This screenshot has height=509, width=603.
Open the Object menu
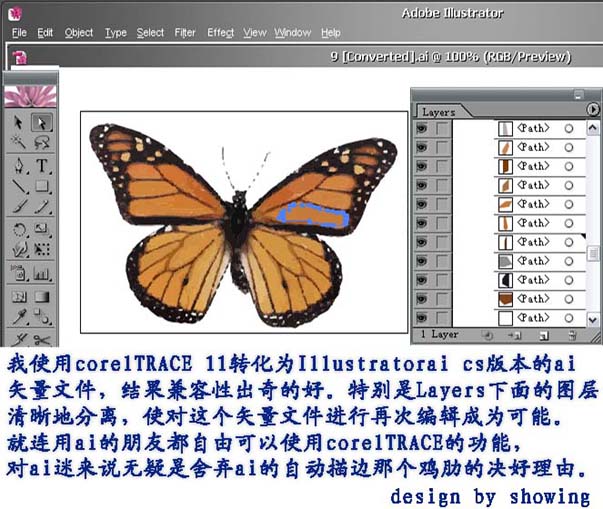[78, 33]
